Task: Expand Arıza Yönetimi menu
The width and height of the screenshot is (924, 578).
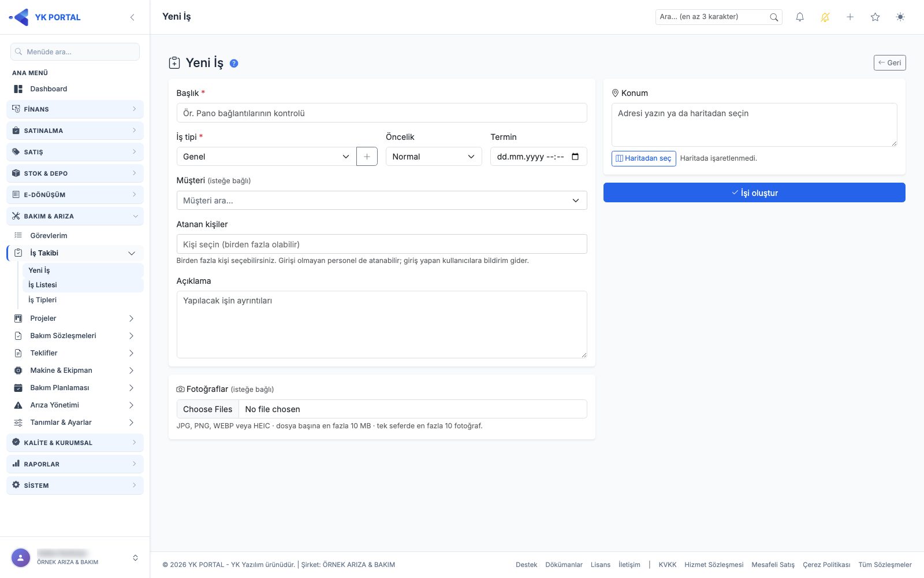Action: coord(75,405)
